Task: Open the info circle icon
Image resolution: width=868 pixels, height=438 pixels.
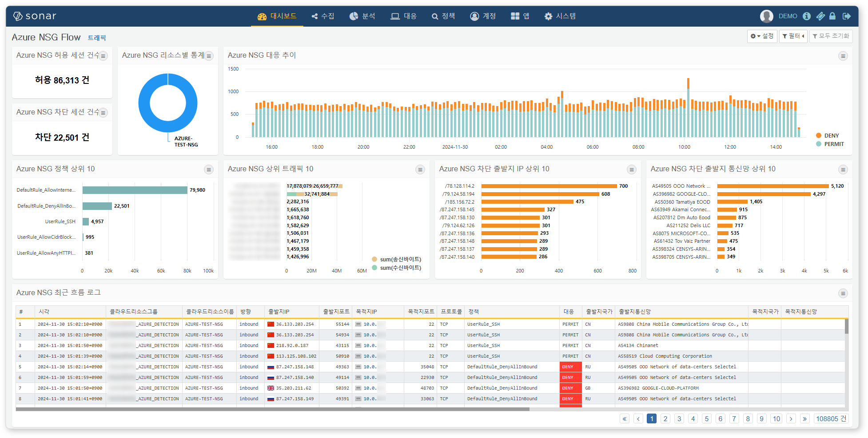Action: pos(807,16)
